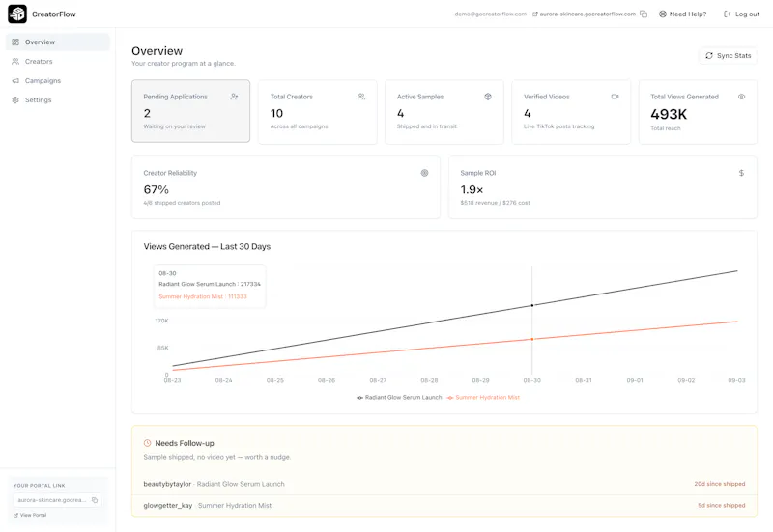The width and height of the screenshot is (773, 532).
Task: Click the copy icon in sidebar portal link
Action: click(x=95, y=500)
